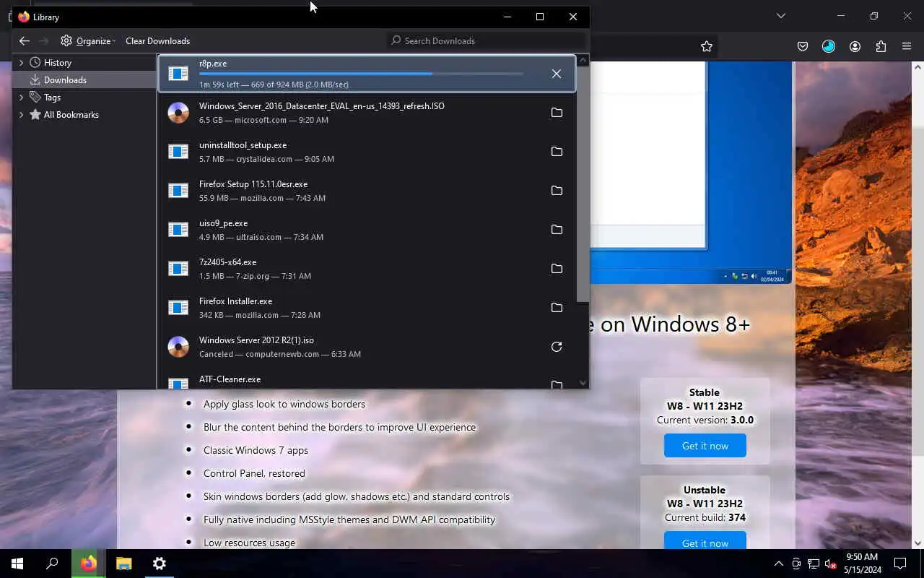Get Stable version 3.0.0 now
Viewport: 924px width, 578px height.
(x=705, y=446)
